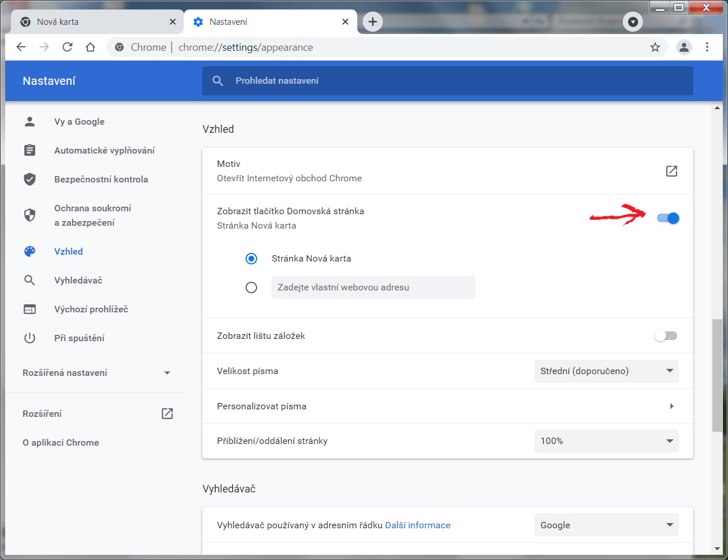Click the Další informace link
The width and height of the screenshot is (728, 560).
tap(417, 525)
